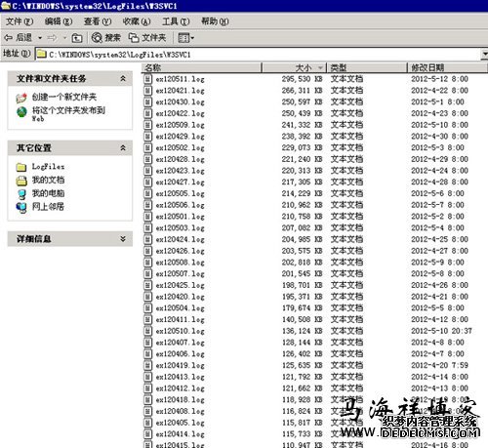
Task: Open the Tools (工具) menu
Action: tap(176, 21)
